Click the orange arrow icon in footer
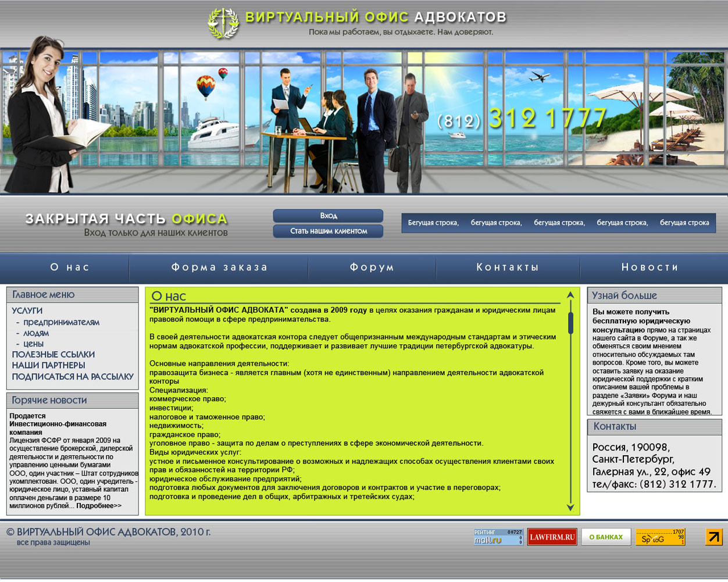The width and height of the screenshot is (728, 582). pyautogui.click(x=713, y=537)
